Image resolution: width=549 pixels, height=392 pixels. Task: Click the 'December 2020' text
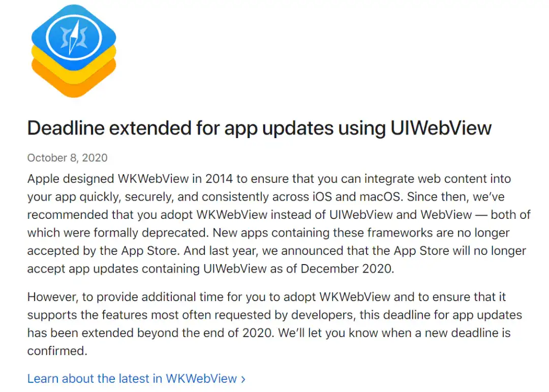346,269
